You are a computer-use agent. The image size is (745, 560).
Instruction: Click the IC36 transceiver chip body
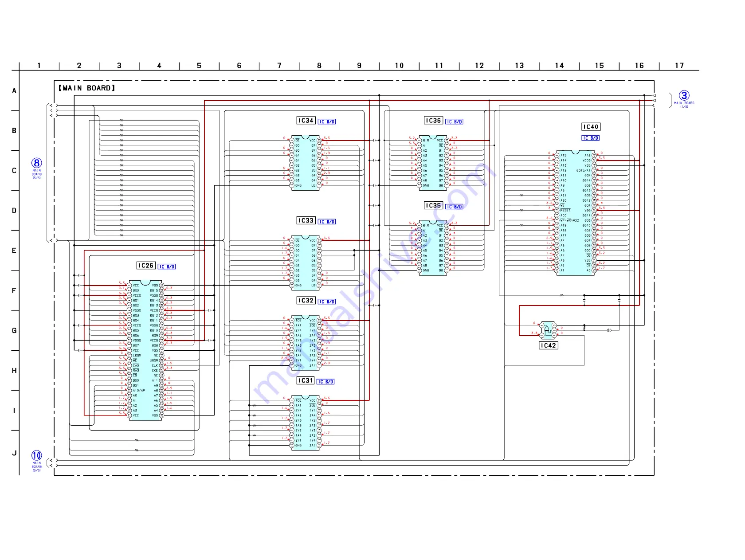(x=433, y=163)
